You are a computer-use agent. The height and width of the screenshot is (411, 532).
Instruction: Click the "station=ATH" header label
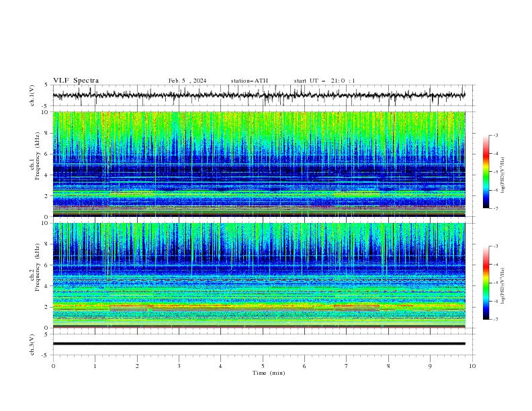249,81
